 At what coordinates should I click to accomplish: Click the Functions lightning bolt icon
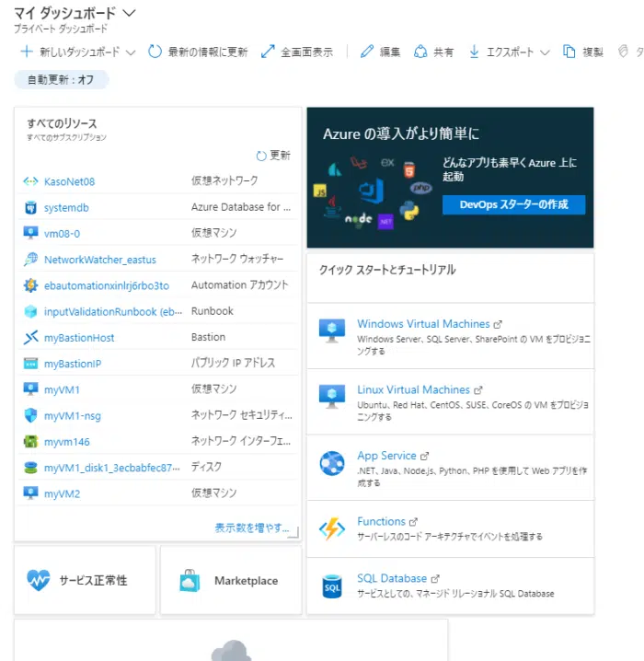click(x=331, y=528)
